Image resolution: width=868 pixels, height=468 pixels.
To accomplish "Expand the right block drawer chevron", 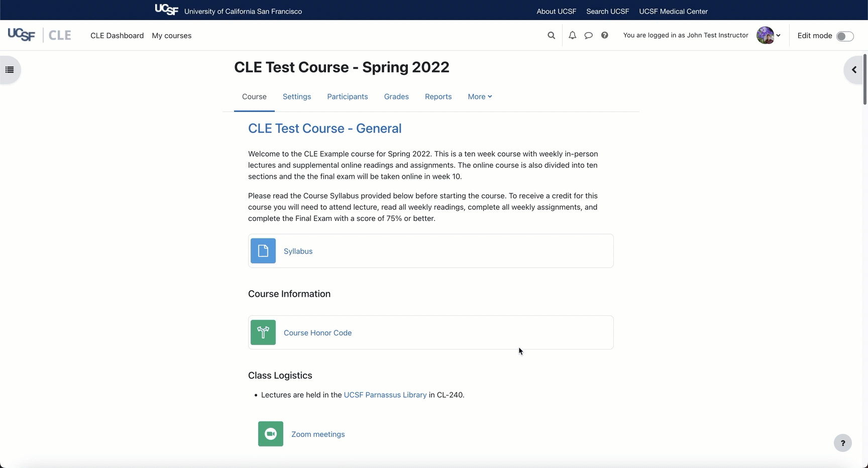I will point(854,70).
